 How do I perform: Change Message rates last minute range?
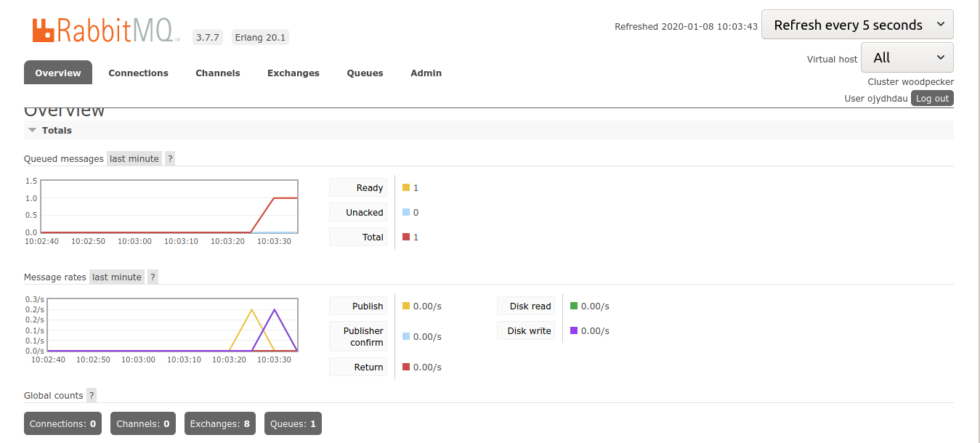pos(117,277)
